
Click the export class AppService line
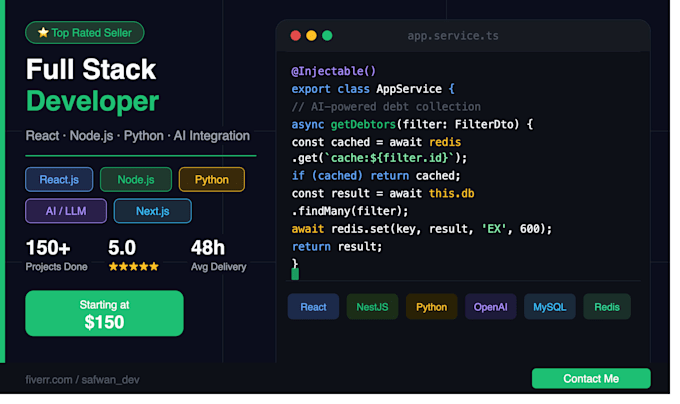pos(373,89)
